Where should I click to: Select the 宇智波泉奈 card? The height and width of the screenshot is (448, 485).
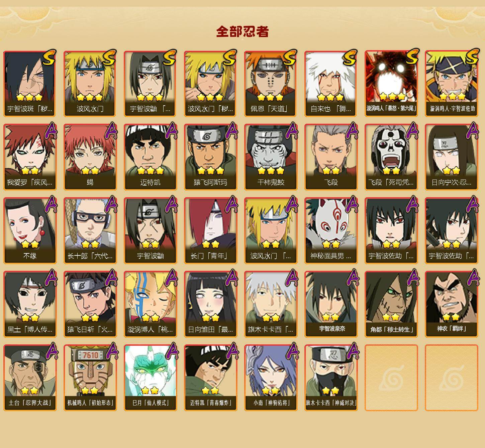tap(331, 304)
